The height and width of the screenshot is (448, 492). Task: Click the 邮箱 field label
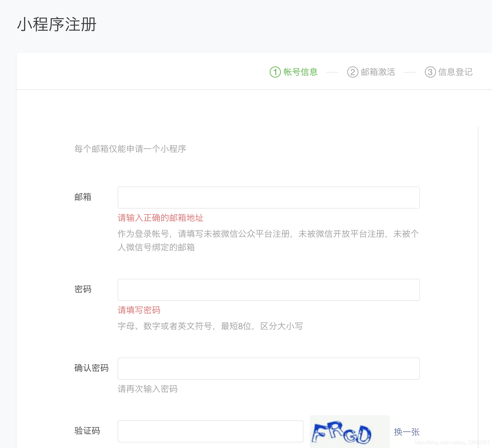pyautogui.click(x=83, y=197)
